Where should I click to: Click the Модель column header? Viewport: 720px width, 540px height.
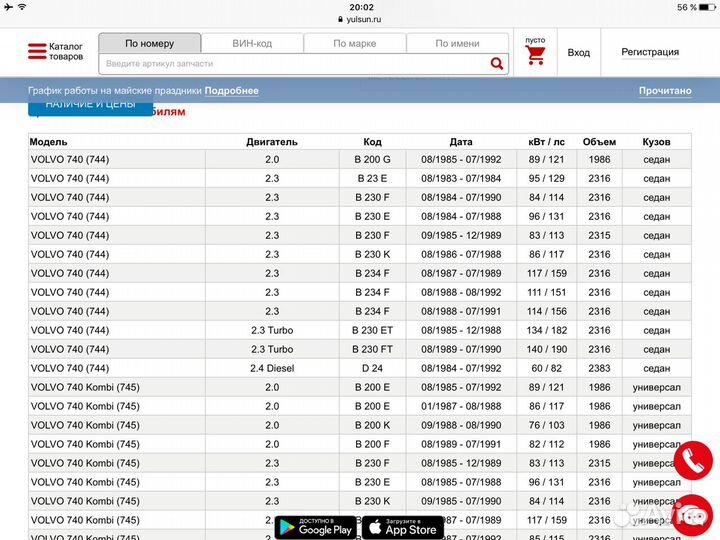point(50,142)
